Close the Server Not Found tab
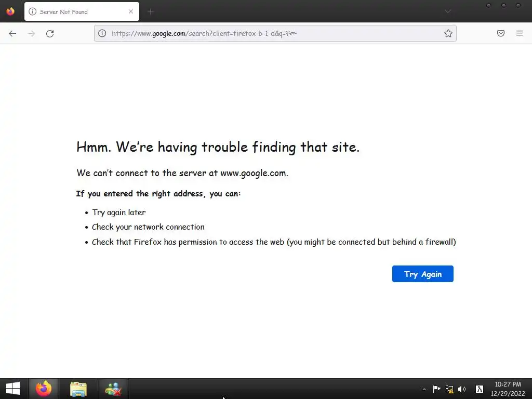532x399 pixels. coord(131,11)
